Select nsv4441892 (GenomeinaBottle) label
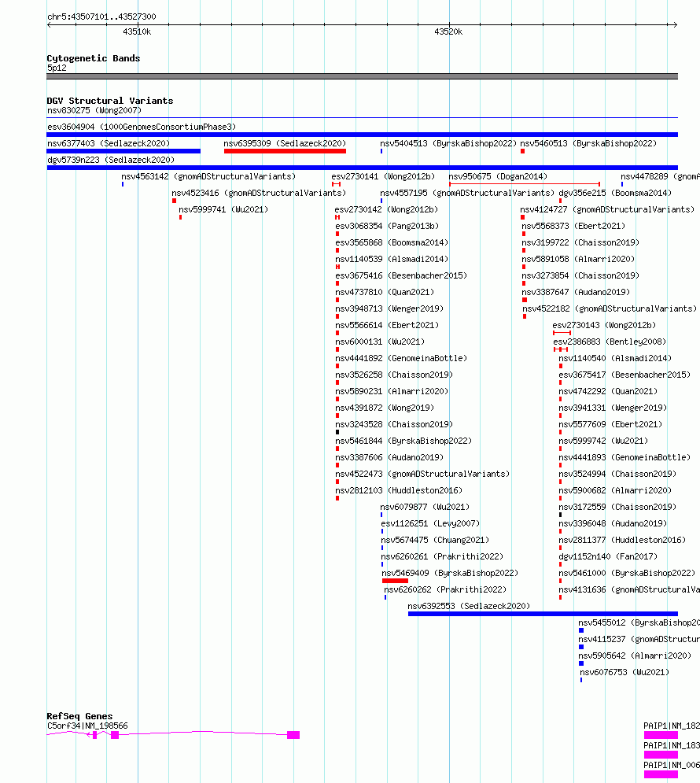This screenshot has width=700, height=783. pos(401,357)
